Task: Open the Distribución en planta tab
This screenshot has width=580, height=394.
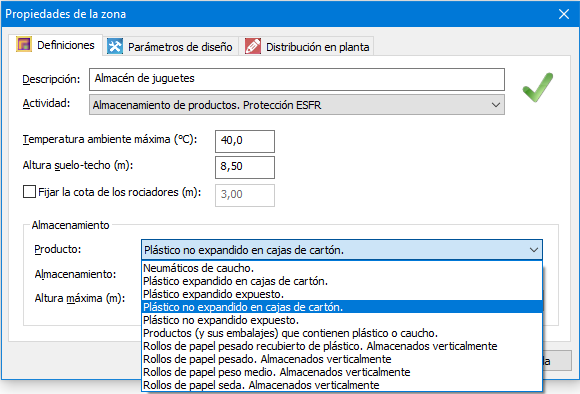Action: point(307,47)
